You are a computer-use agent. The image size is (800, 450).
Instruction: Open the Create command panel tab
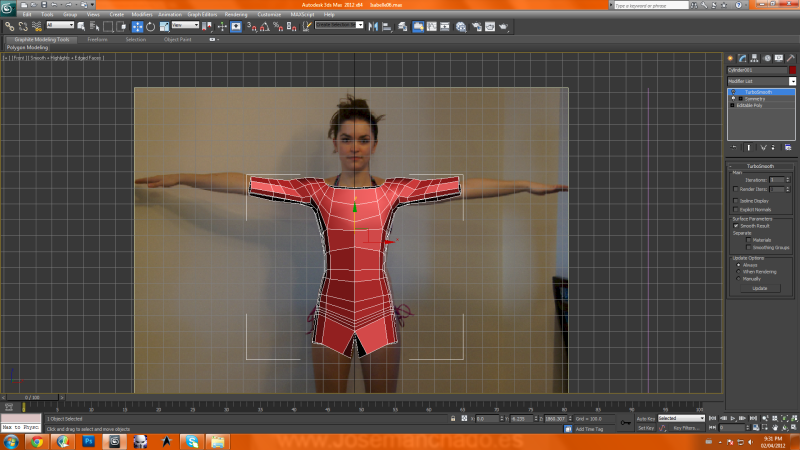click(730, 58)
